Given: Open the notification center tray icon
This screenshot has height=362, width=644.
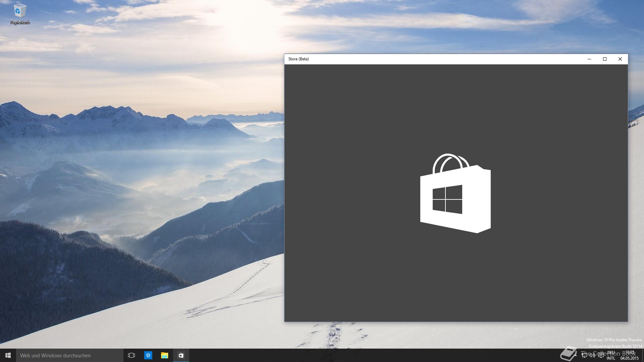Looking at the screenshot, I should click(601, 355).
